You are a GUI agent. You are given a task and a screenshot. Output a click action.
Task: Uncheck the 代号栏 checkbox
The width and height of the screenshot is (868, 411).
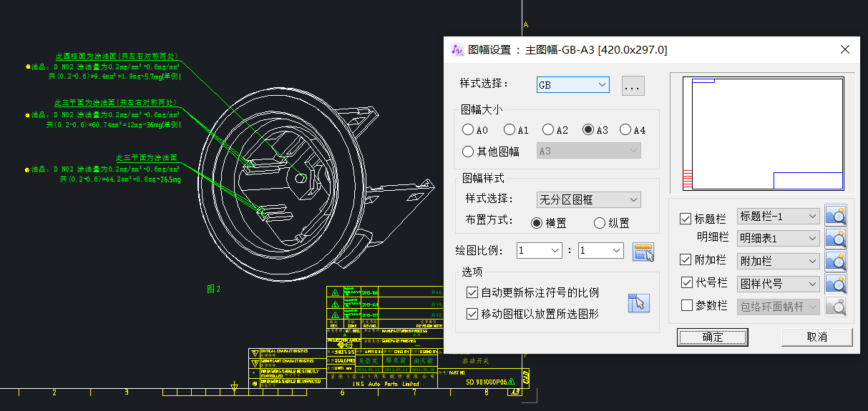pyautogui.click(x=686, y=282)
